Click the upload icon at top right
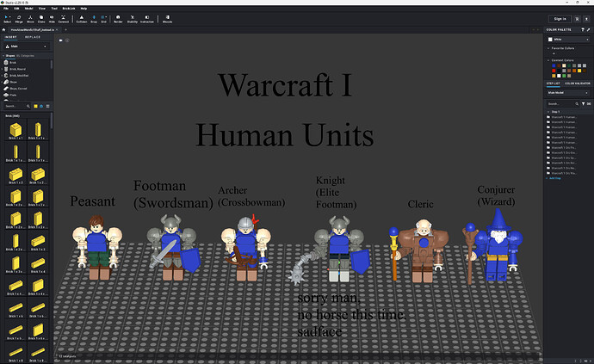 [586, 19]
